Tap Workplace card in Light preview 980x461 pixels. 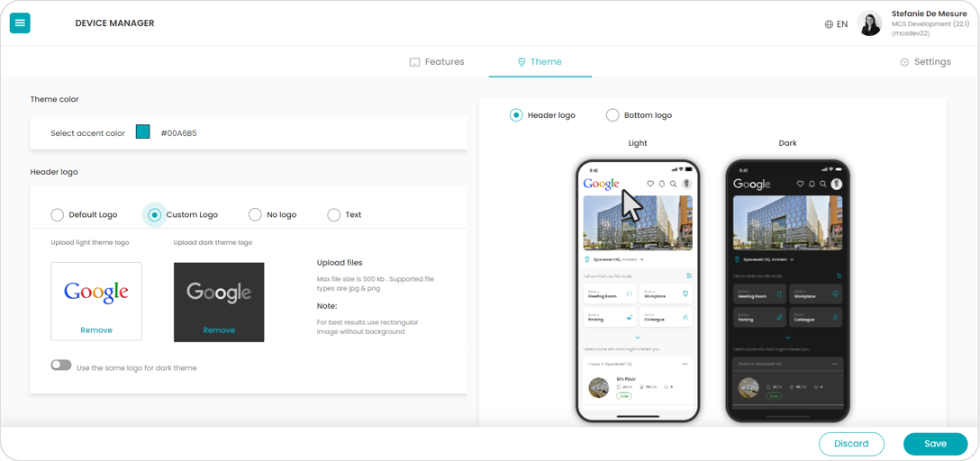coord(666,294)
